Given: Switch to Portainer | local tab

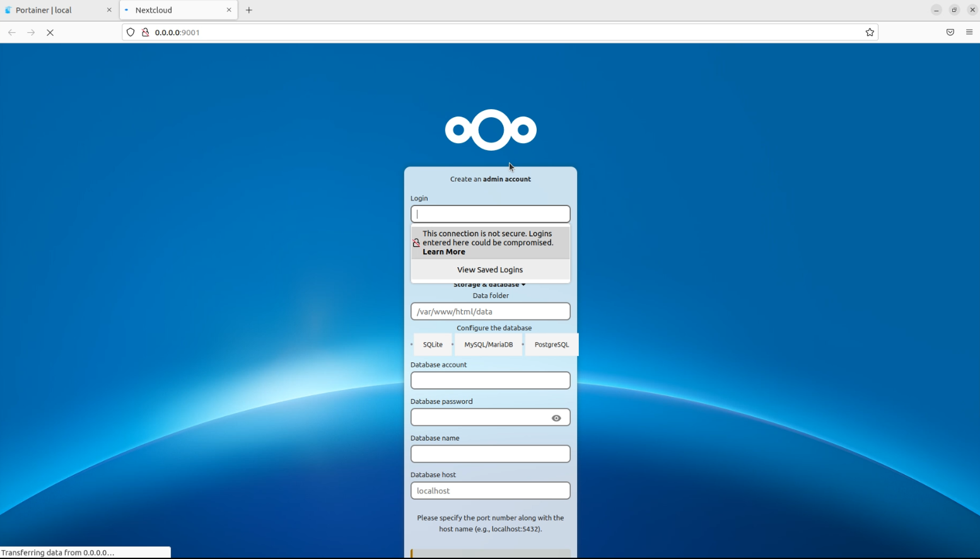Looking at the screenshot, I should (x=59, y=10).
